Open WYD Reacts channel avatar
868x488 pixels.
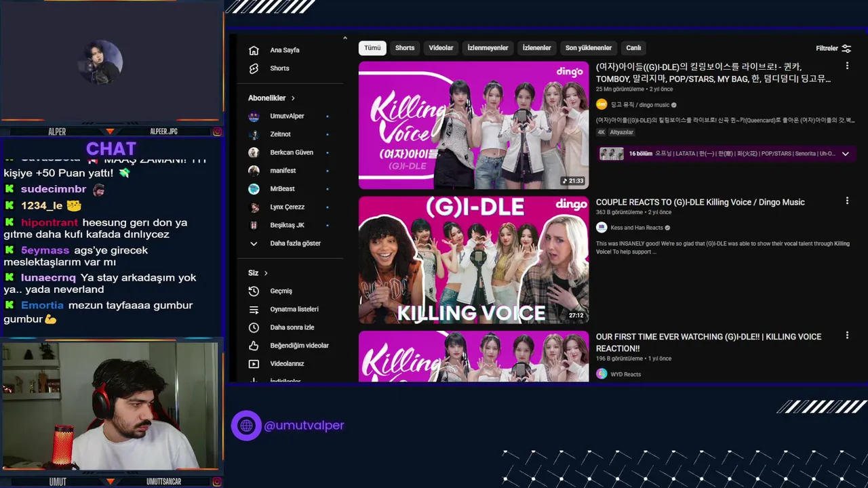coord(601,373)
